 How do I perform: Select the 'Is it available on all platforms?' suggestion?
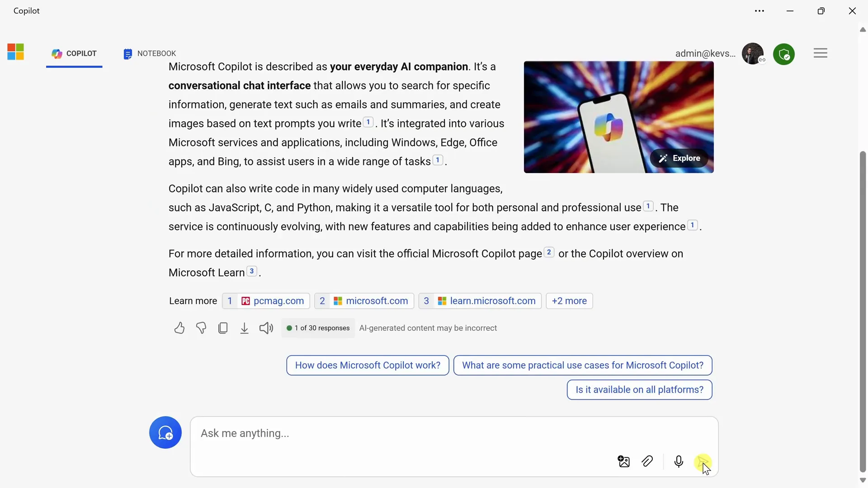(640, 390)
